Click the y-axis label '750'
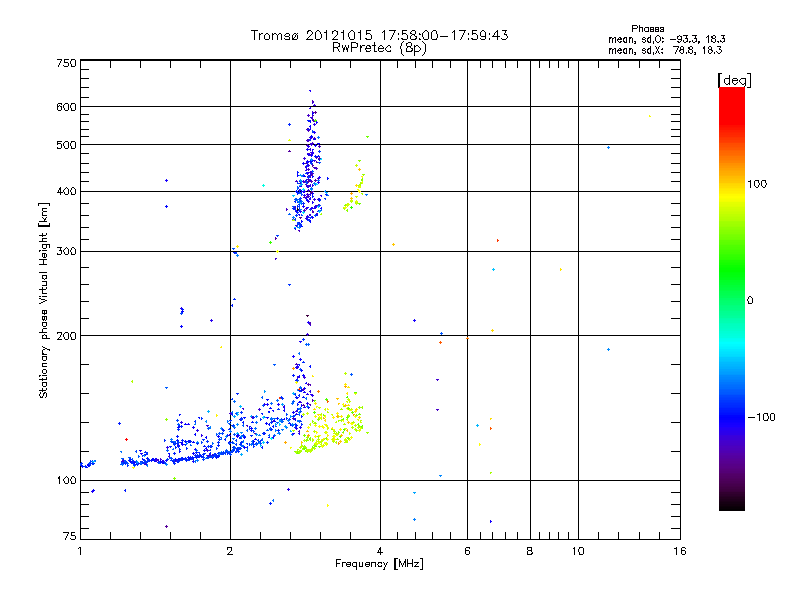 click(x=67, y=63)
